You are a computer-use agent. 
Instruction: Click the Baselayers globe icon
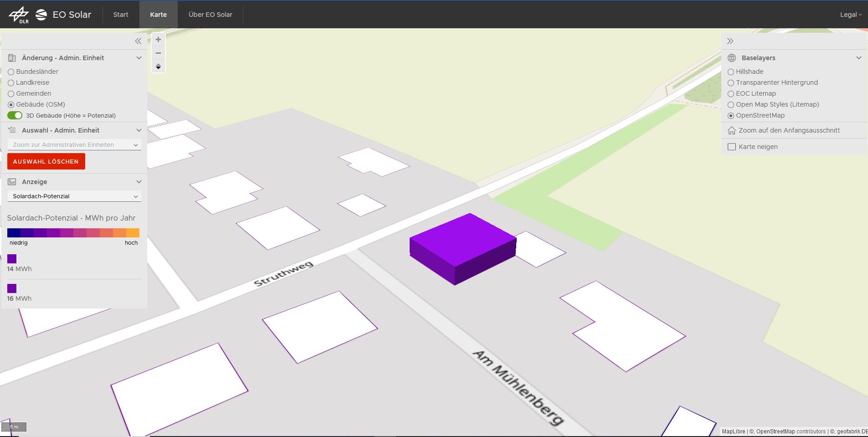(732, 58)
